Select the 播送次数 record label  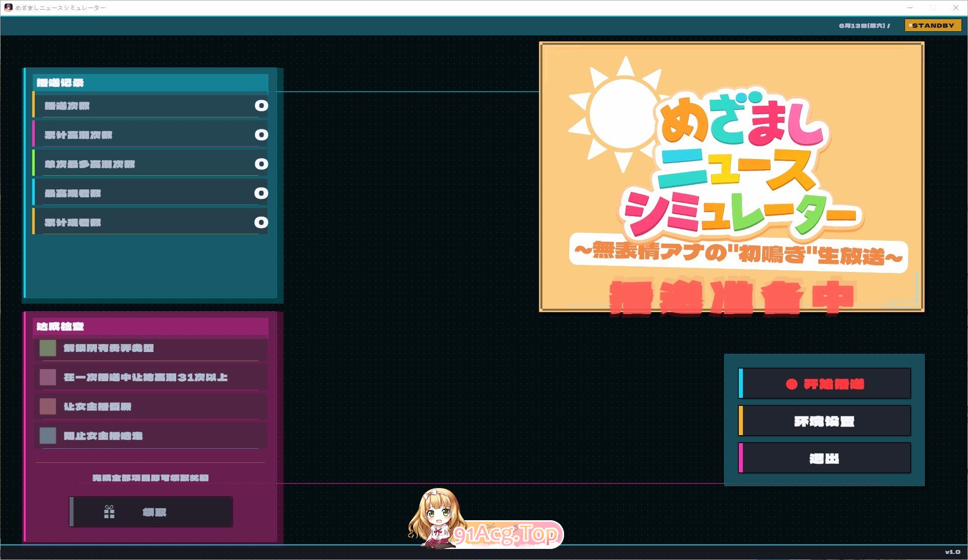67,106
